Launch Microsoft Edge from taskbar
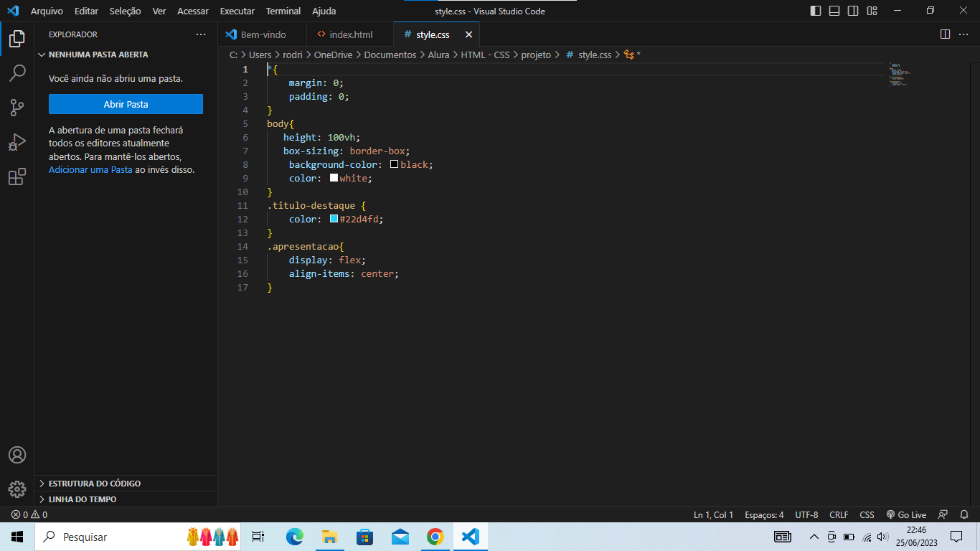 [294, 537]
